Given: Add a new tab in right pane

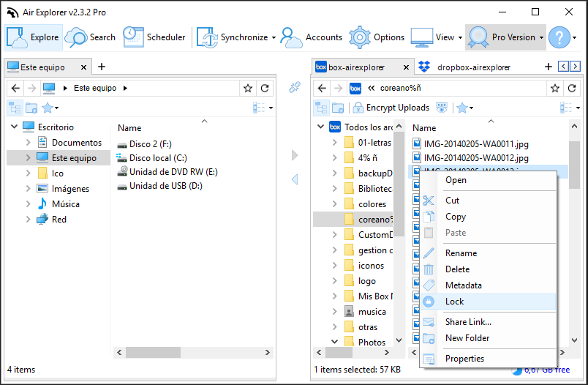Looking at the screenshot, I should [x=549, y=67].
